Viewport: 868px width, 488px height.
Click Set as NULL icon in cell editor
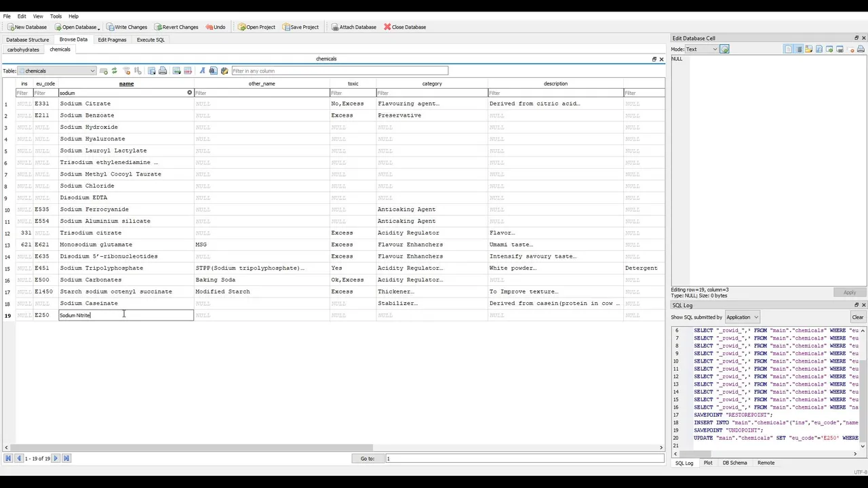pos(850,49)
